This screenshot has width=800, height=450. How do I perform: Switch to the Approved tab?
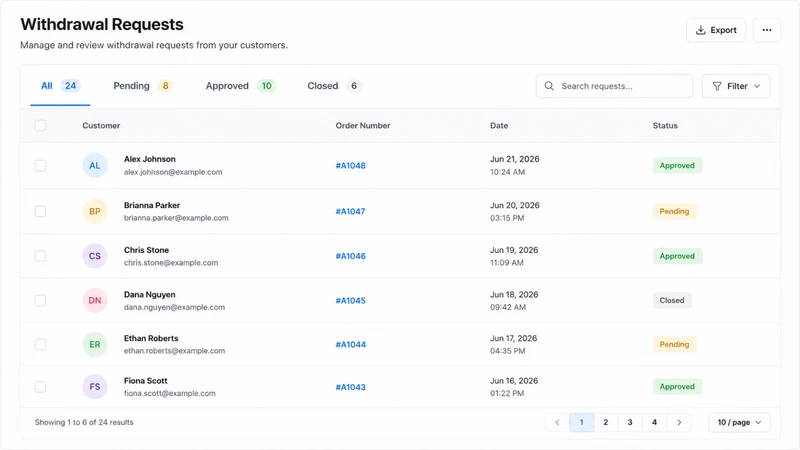tap(240, 86)
